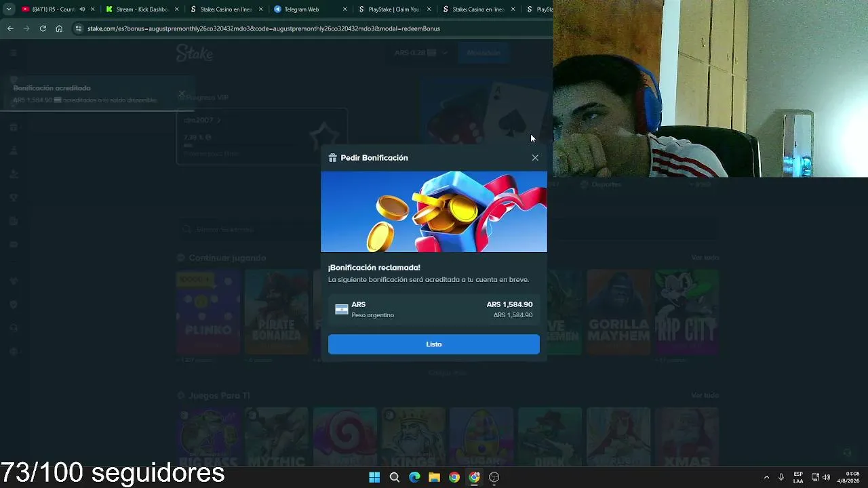
Task: Click the Stake logo in the header
Action: click(195, 53)
